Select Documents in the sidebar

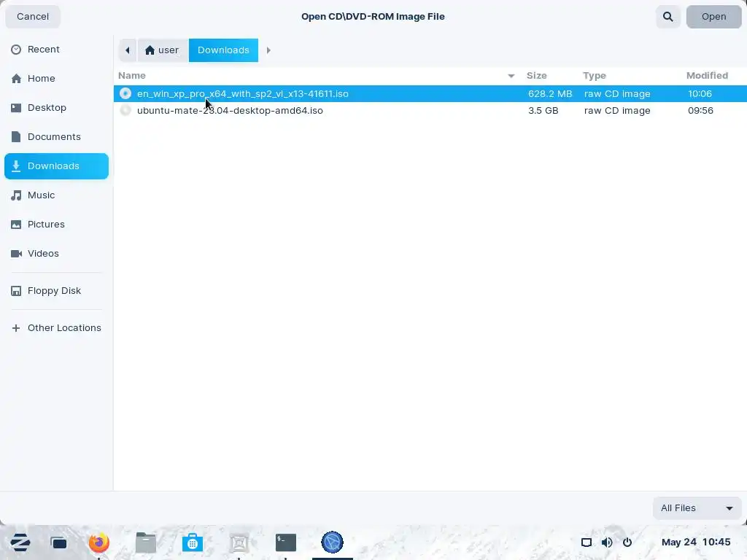[x=56, y=136]
